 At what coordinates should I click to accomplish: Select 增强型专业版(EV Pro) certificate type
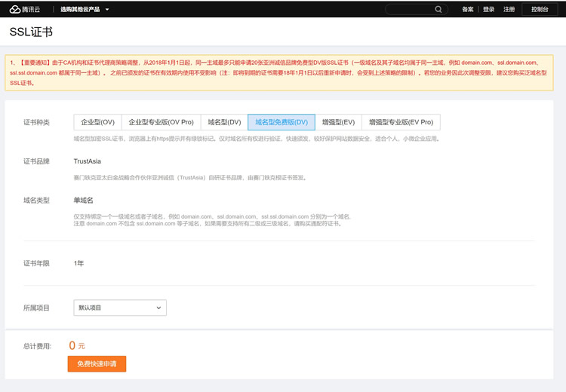tap(401, 122)
